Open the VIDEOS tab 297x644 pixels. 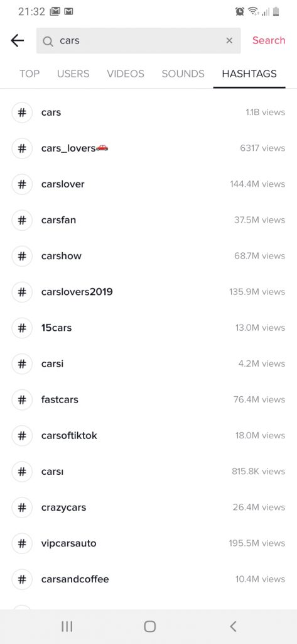pos(126,74)
